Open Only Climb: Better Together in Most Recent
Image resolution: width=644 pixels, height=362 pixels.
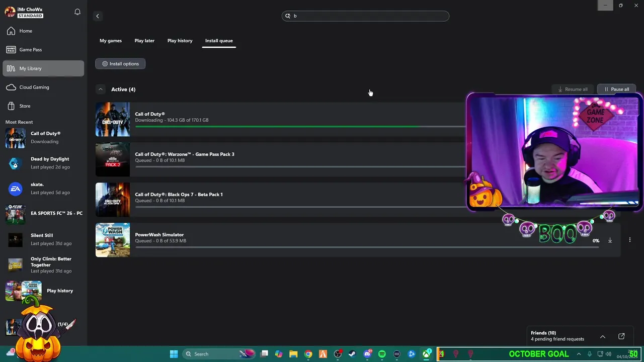point(43,265)
